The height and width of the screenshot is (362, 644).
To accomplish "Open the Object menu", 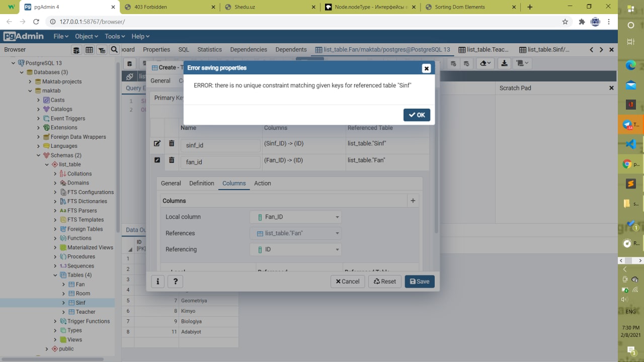I will [87, 36].
